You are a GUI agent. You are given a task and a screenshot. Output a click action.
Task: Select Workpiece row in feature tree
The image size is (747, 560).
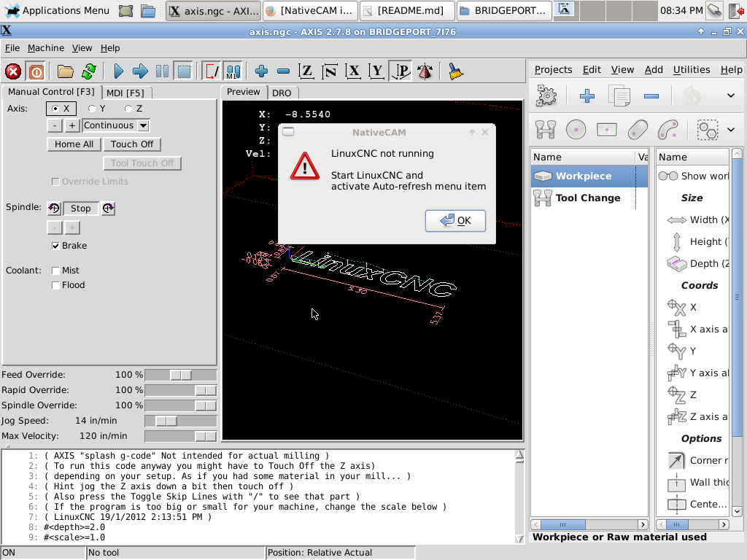click(x=589, y=176)
